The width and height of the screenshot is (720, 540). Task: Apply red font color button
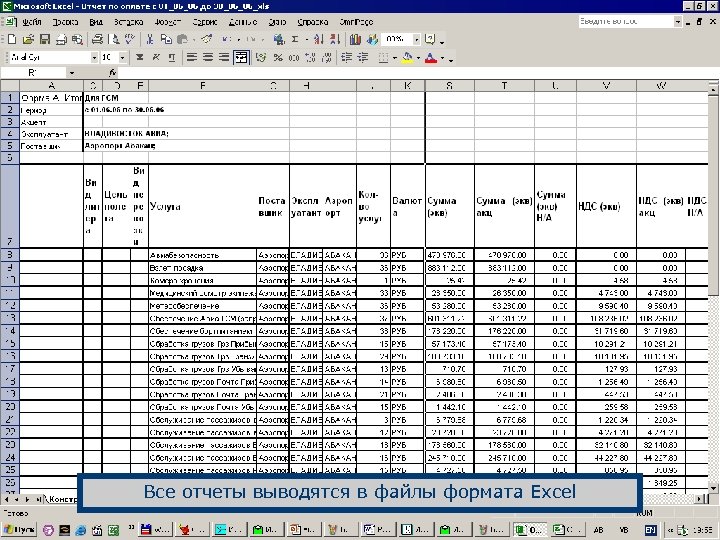pos(431,58)
